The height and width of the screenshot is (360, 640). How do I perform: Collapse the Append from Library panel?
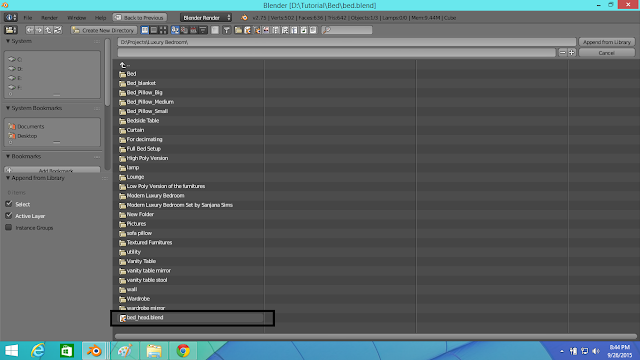(x=8, y=178)
